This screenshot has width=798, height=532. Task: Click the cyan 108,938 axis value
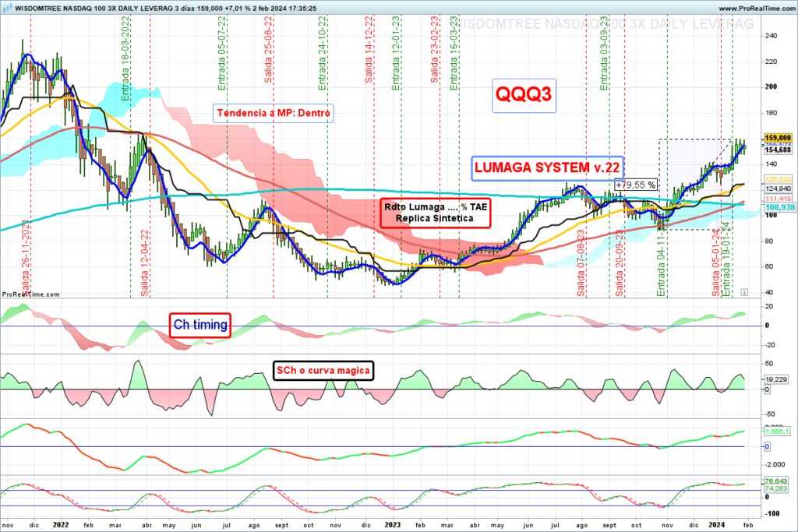(x=779, y=207)
